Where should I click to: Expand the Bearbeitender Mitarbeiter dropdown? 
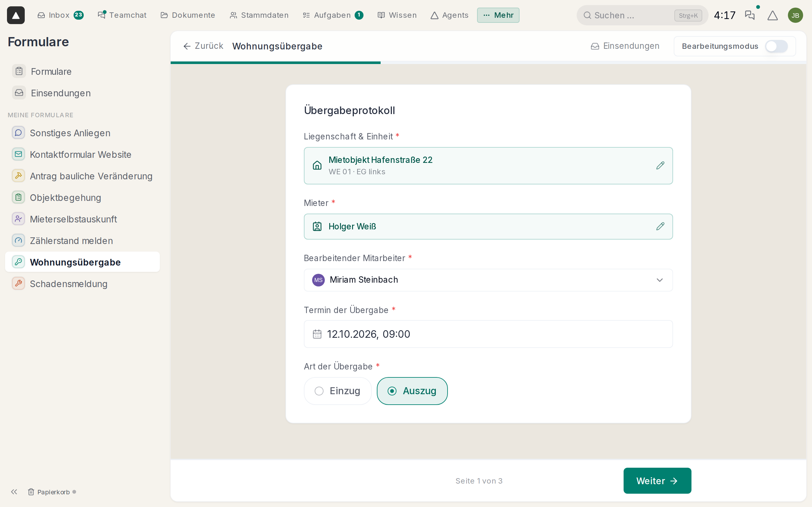point(488,280)
